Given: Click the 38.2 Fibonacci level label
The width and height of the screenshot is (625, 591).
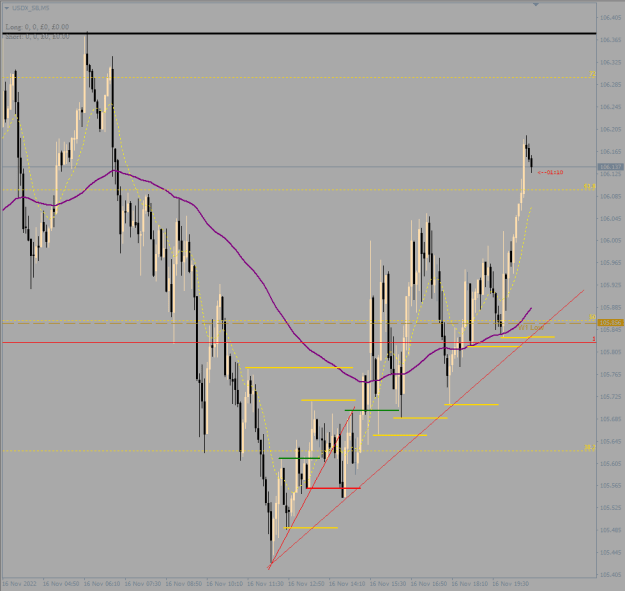Looking at the screenshot, I should coord(590,448).
